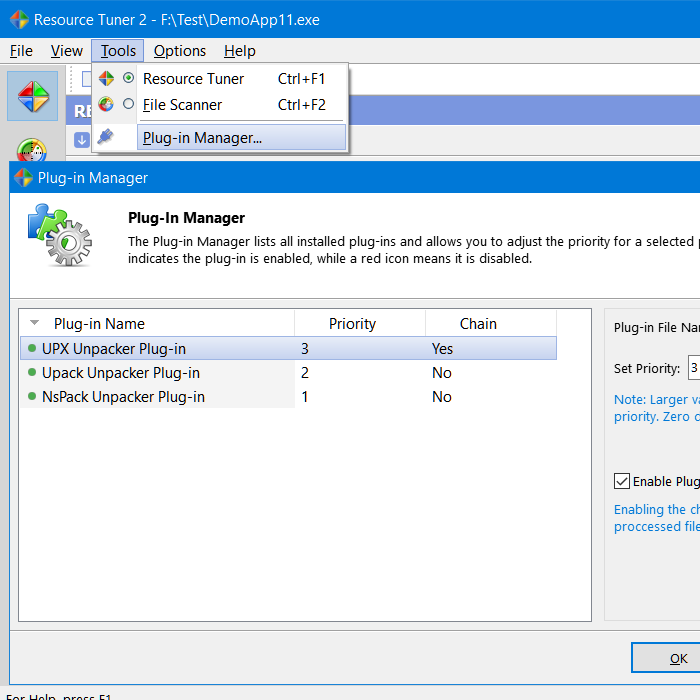
Task: Click Chain value No for NsPack
Action: coord(442,397)
